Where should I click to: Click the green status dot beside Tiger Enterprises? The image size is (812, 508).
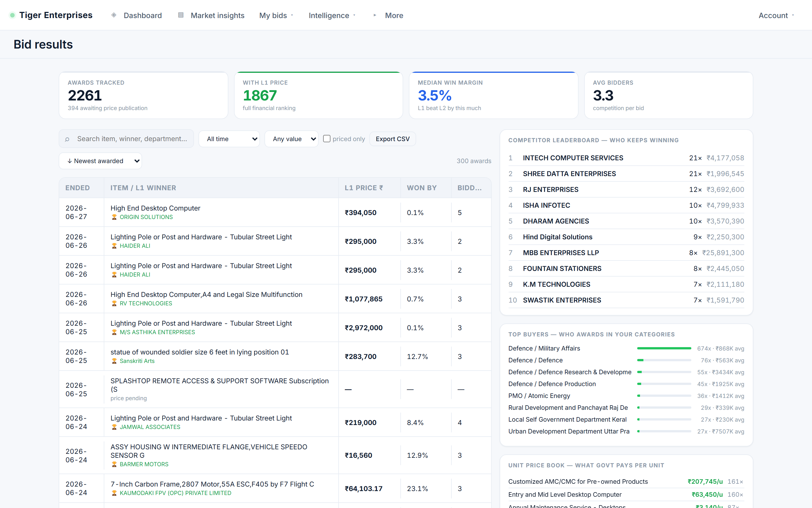[x=12, y=15]
